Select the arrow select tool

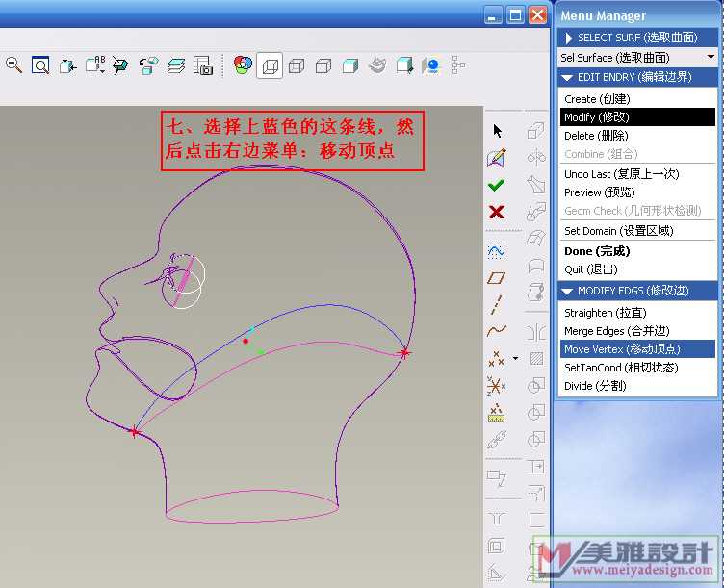tap(497, 131)
